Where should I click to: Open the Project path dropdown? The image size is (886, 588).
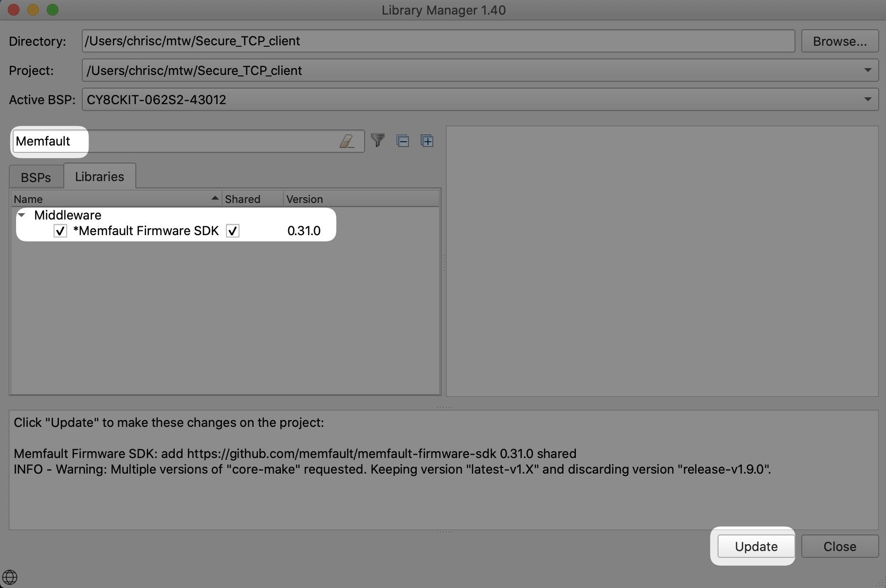pos(868,71)
